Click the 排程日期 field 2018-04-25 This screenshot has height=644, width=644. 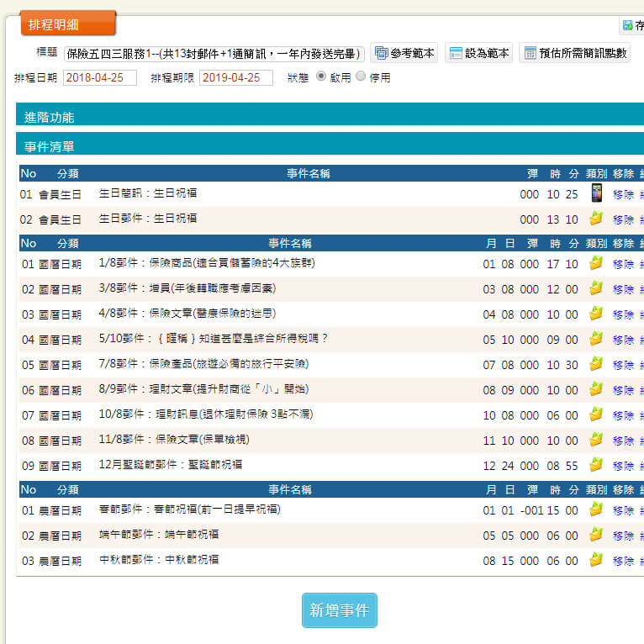(100, 77)
